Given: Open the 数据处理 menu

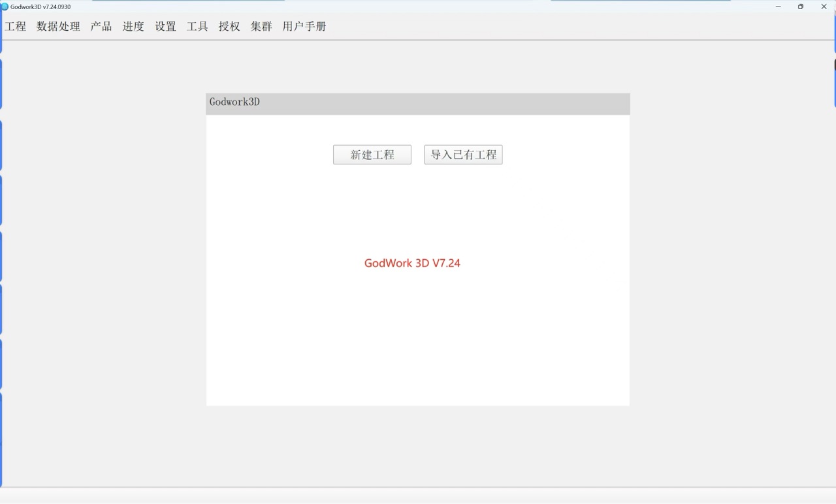Looking at the screenshot, I should click(58, 27).
